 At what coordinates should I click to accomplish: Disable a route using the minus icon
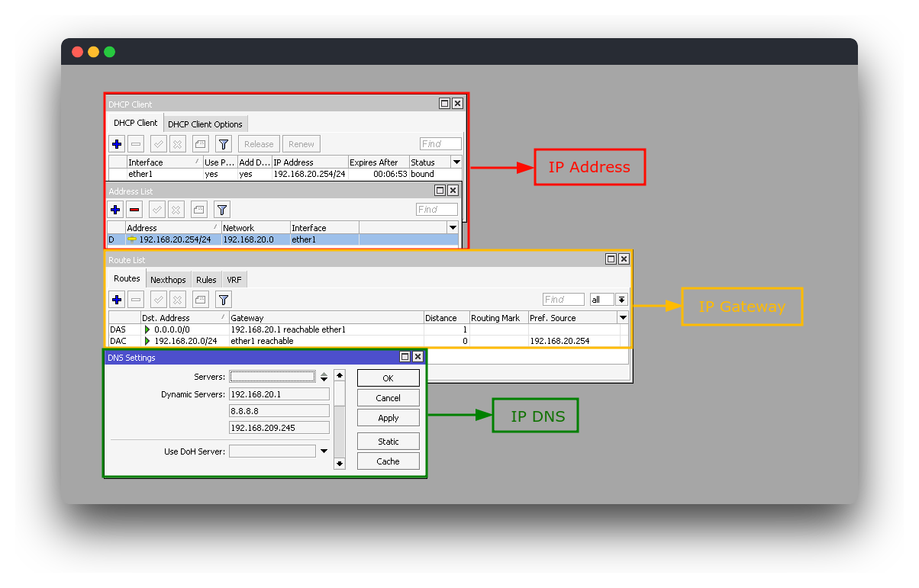click(136, 299)
